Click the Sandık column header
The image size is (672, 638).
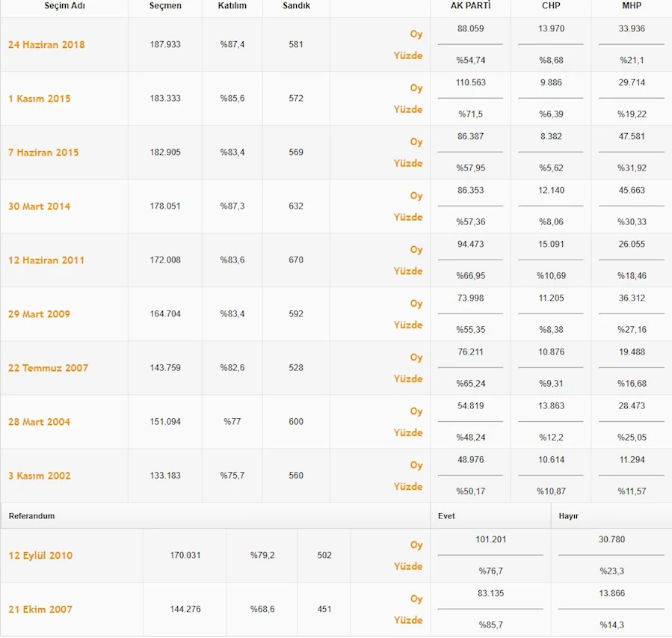[296, 6]
